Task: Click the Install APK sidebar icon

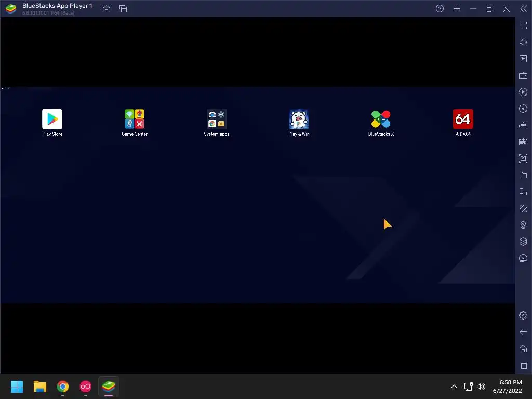Action: 523,142
